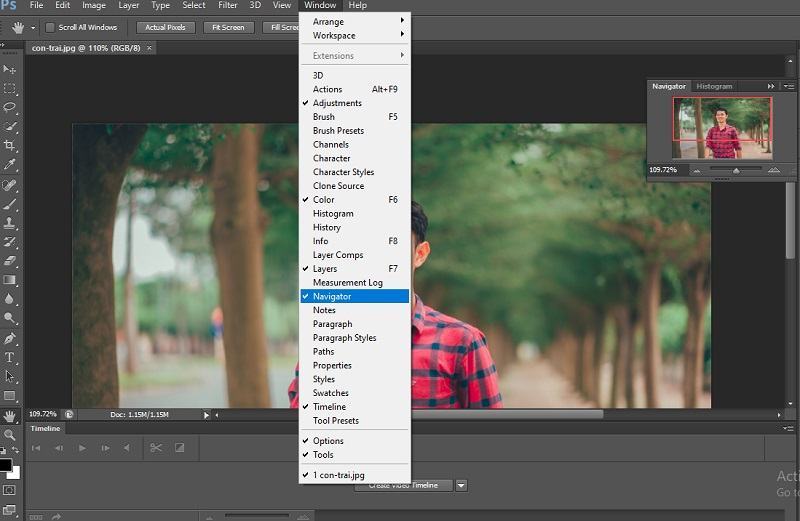Close the con-trai.jpg document tab
Image resolution: width=800 pixels, height=521 pixels.
tap(149, 48)
